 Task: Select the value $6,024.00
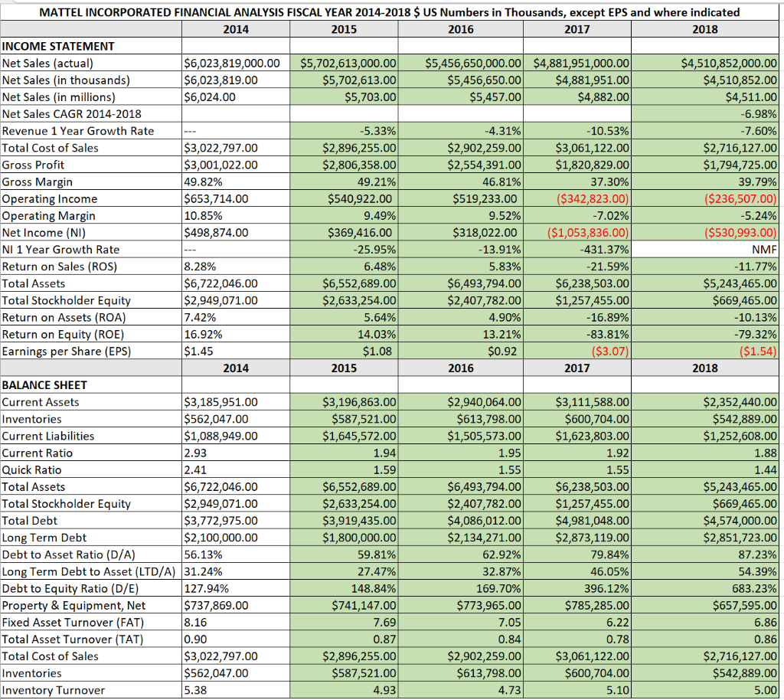(x=210, y=97)
